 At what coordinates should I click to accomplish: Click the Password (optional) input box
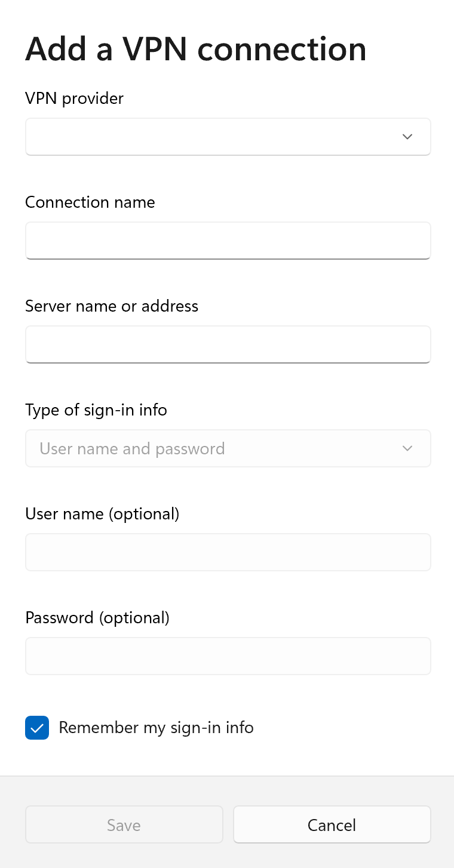point(228,656)
